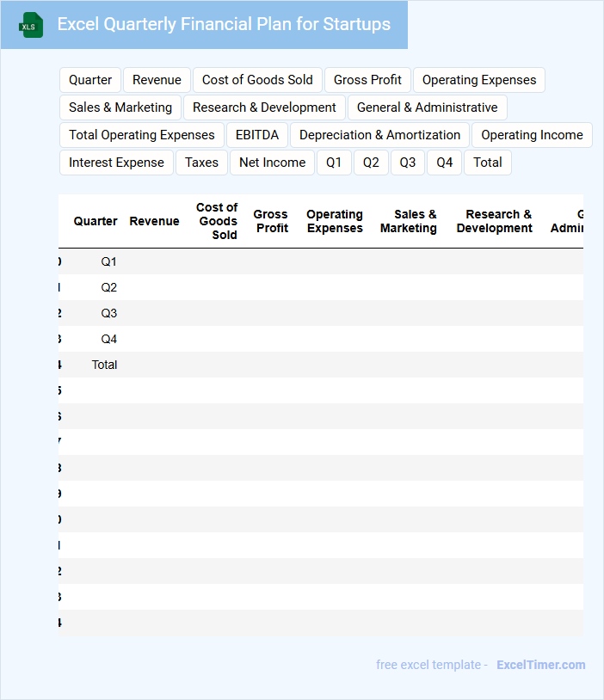Select the Q4 cell in the table

108,340
